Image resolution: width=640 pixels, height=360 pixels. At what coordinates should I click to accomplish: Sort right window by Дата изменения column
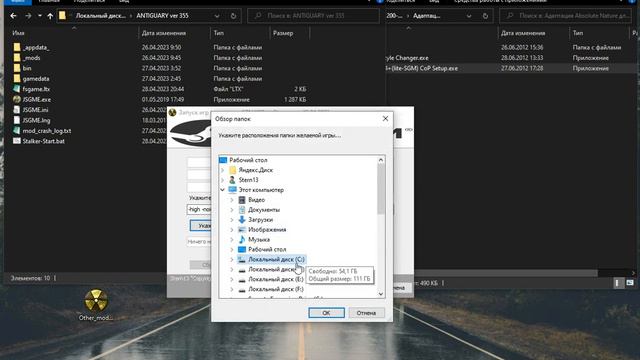coord(523,33)
